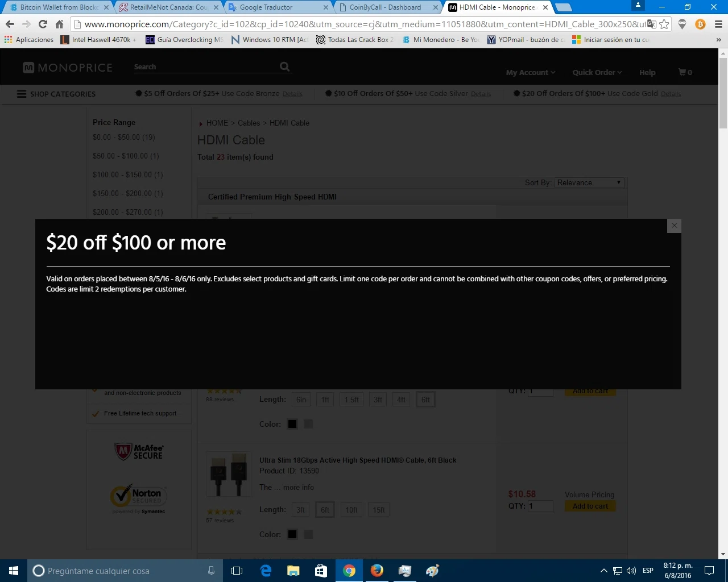
Task: Click the Ultra Slim HDMI cable thumbnail
Action: 229,474
